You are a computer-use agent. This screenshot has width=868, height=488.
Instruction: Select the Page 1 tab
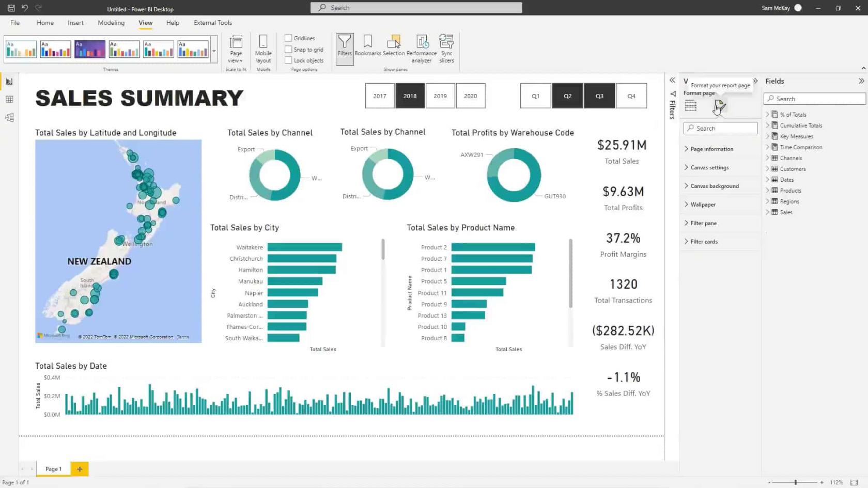(x=53, y=469)
